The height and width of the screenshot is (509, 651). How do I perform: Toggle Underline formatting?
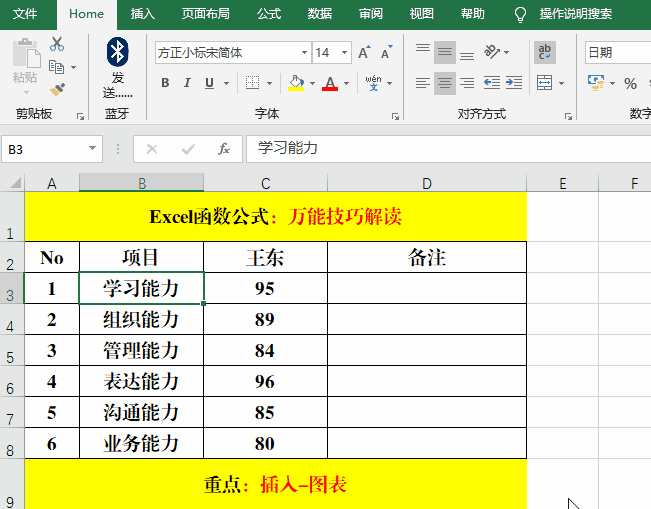point(209,83)
